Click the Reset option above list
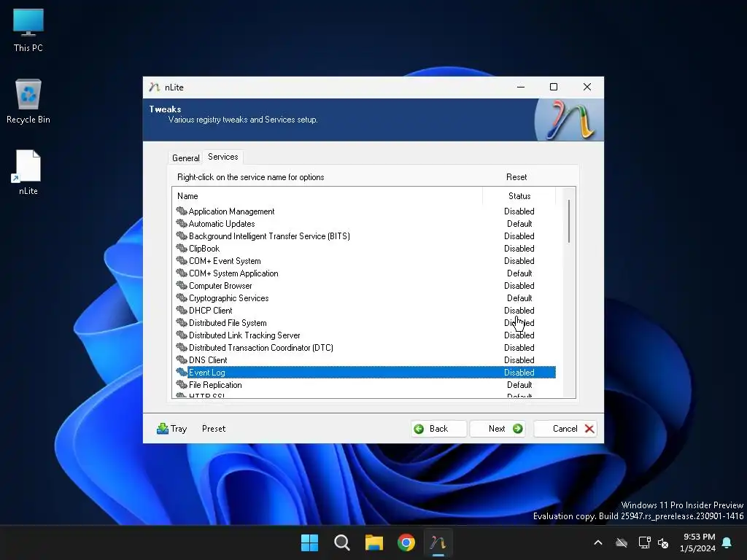 tap(516, 177)
